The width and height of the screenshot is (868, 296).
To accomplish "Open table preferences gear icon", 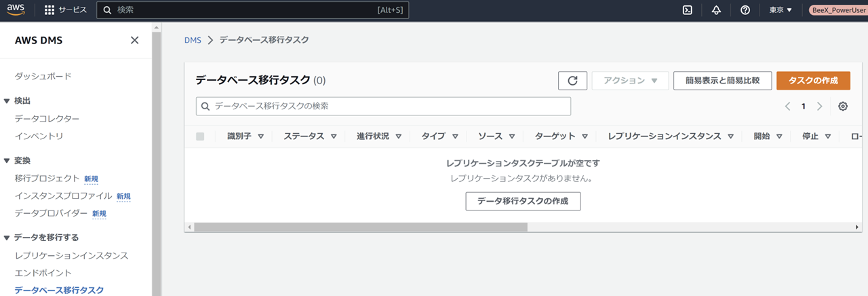I will [843, 107].
